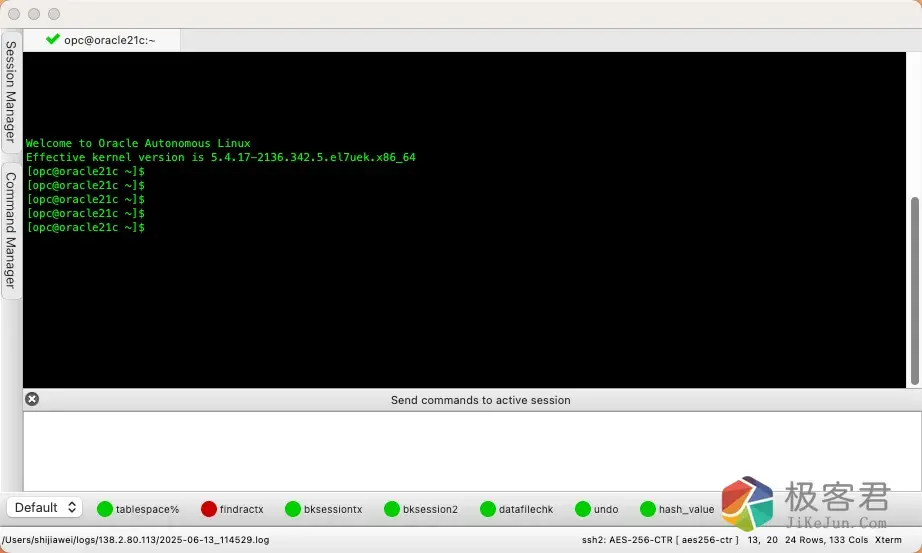Click green circle icon beside tablespace%

coord(105,509)
